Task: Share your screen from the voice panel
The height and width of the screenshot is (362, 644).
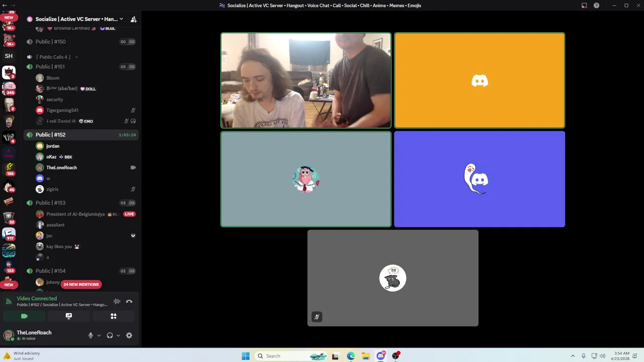Action: (69, 316)
